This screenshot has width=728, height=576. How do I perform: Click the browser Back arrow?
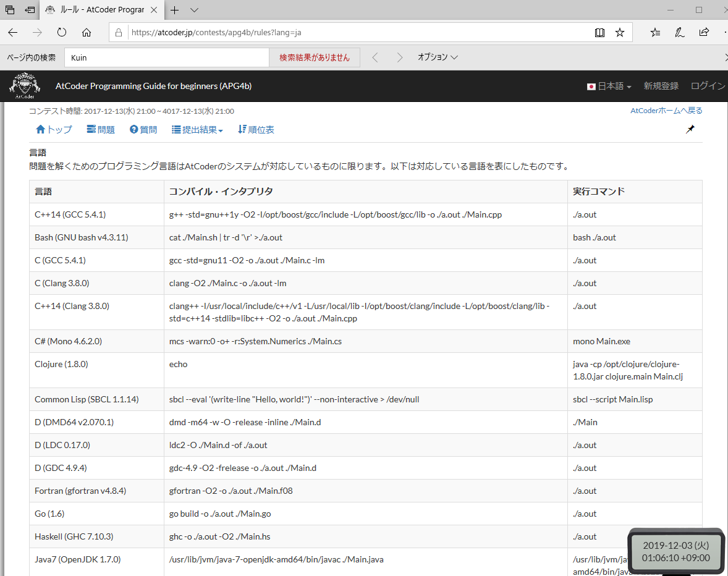[13, 33]
